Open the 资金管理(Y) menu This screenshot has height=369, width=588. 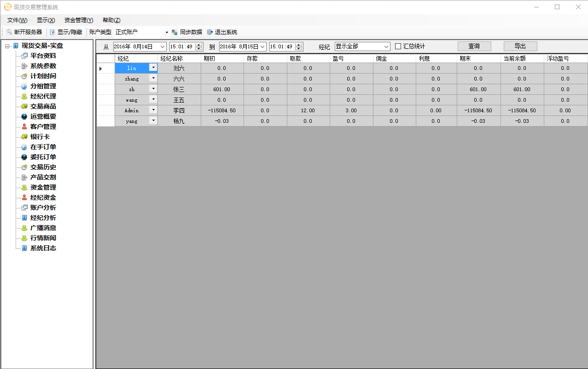pos(79,20)
